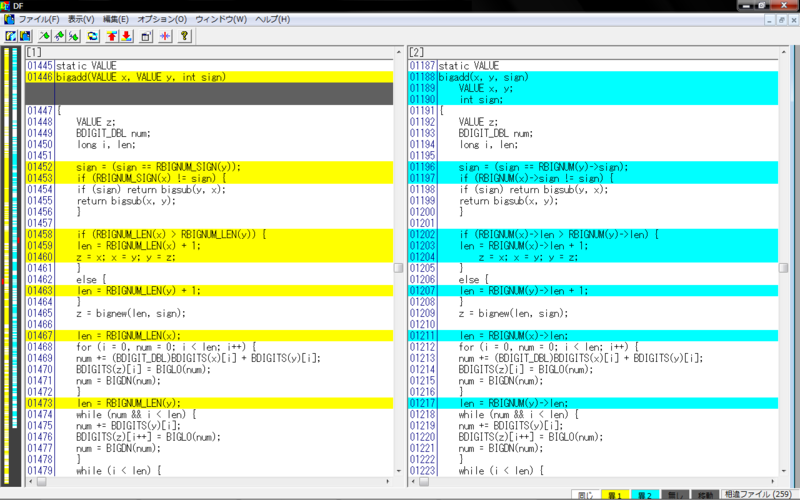
Task: Select left line 01452 with RBIGNUM_SIGN(y)
Action: click(x=210, y=167)
